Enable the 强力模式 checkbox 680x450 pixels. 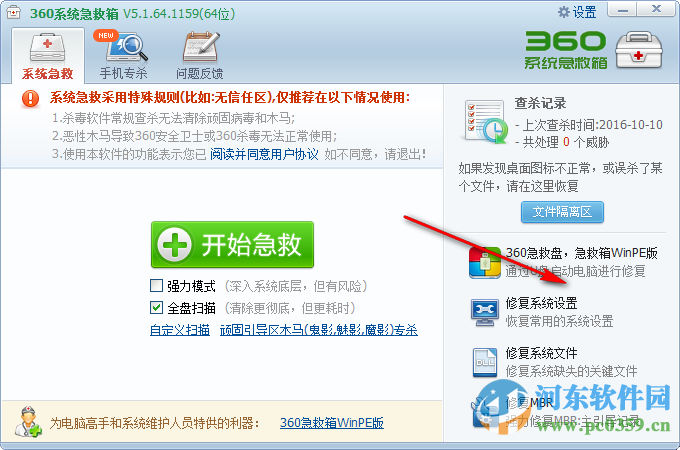[x=156, y=286]
